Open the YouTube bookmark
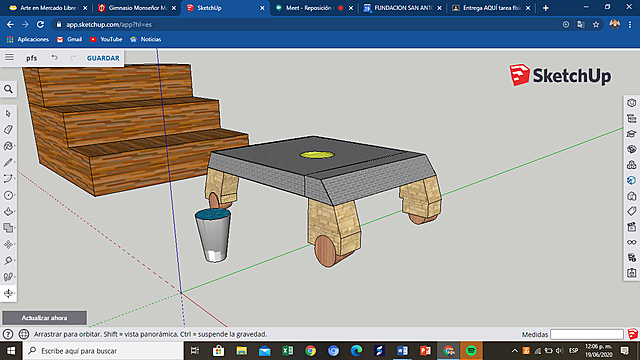 coord(106,39)
